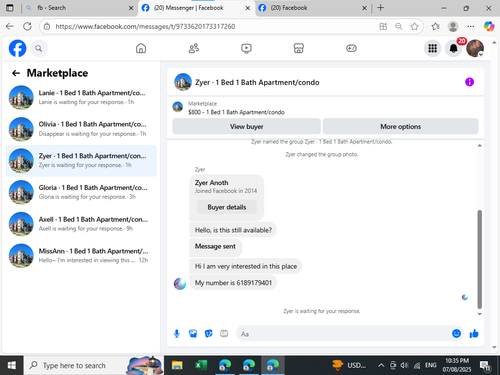
Task: Open the Watch video icon
Action: 246,49
